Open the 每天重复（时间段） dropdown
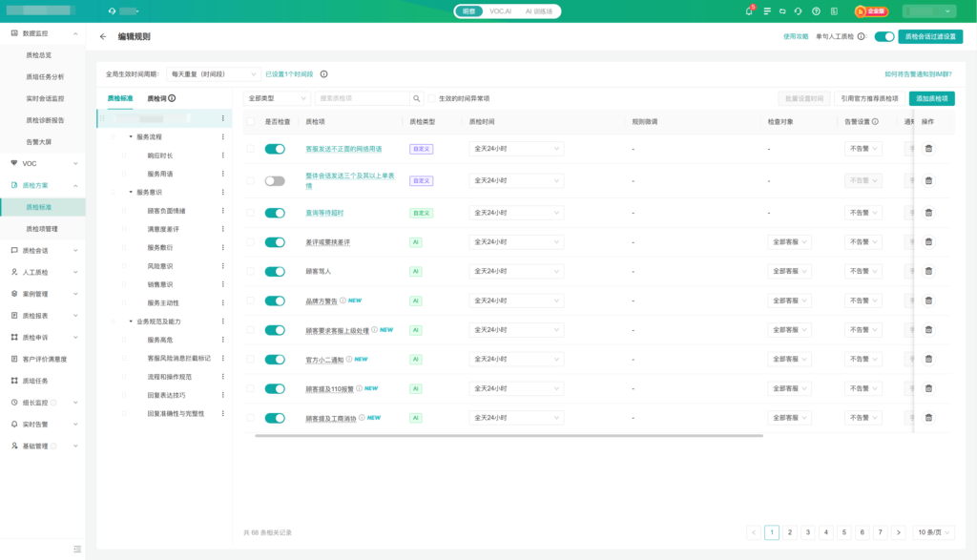The image size is (977, 560). click(214, 73)
